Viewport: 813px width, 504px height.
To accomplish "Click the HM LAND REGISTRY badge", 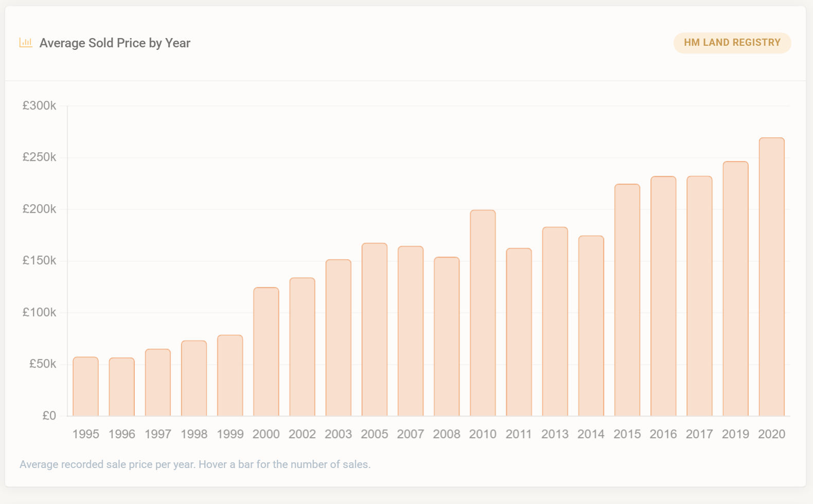I will (732, 43).
